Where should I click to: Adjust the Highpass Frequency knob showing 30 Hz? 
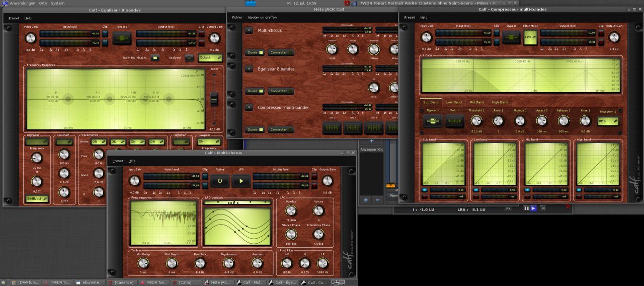pyautogui.click(x=37, y=158)
